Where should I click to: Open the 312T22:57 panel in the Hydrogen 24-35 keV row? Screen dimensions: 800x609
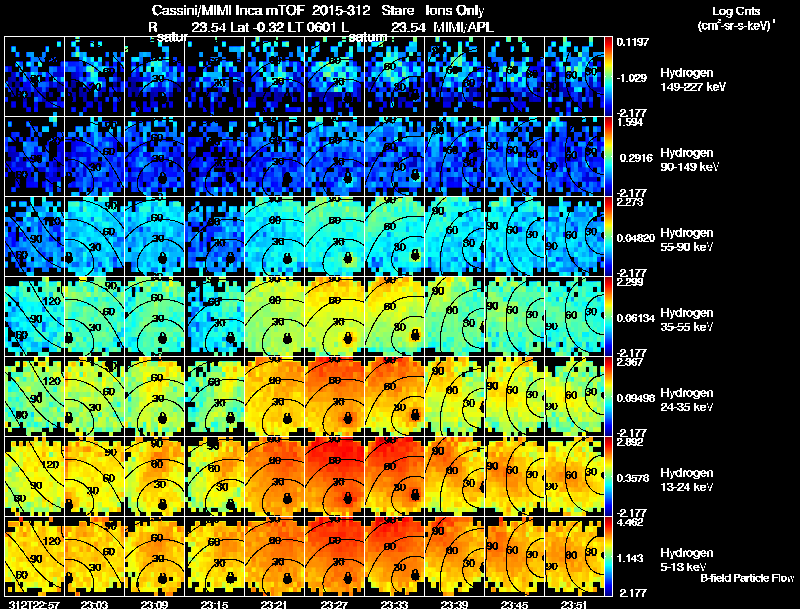coord(34,396)
